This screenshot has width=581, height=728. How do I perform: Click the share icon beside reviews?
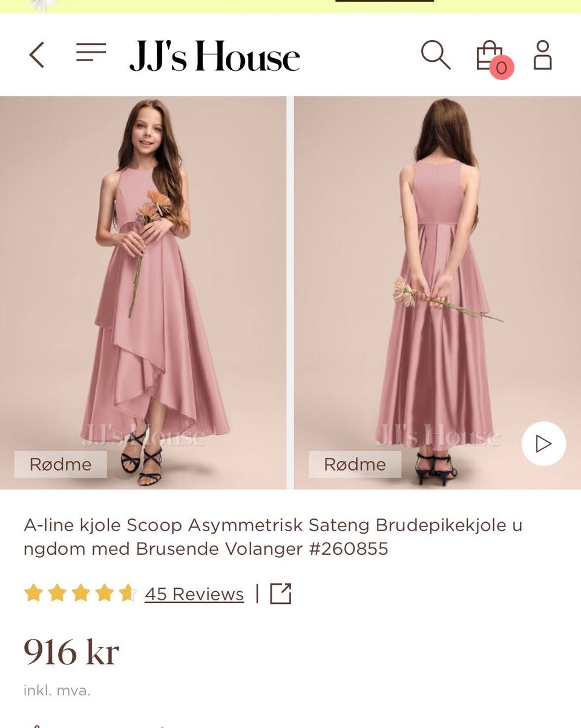point(280,594)
